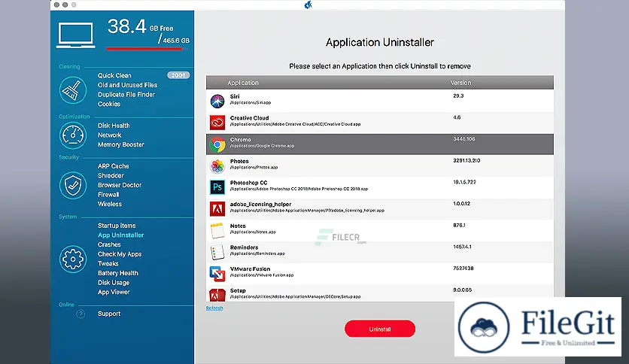Click the Quick Clean 2006 badge

[178, 75]
